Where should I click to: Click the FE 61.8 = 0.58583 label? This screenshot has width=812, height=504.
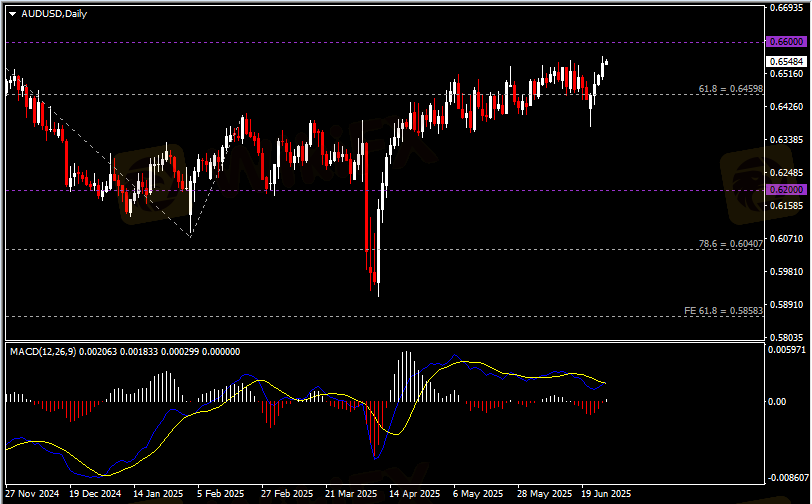click(723, 311)
